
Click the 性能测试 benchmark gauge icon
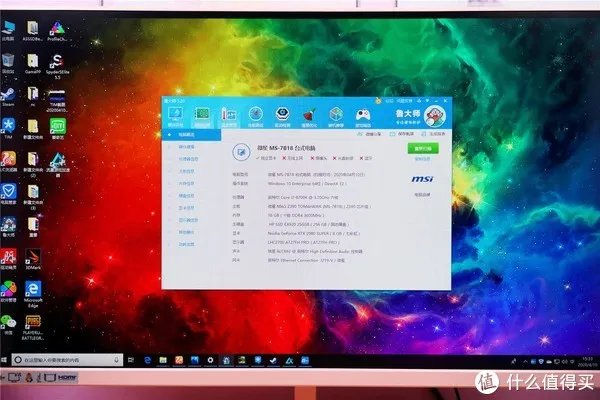tap(256, 116)
